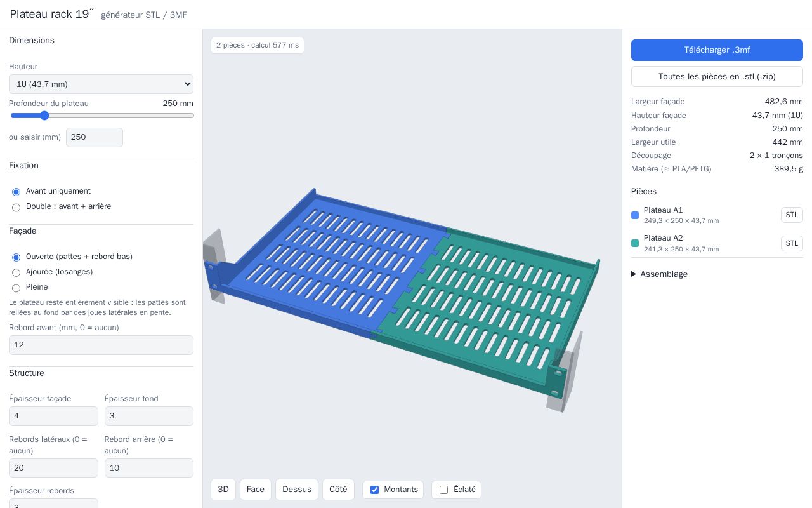
Task: Click the Rebord avant input field
Action: [x=101, y=345]
